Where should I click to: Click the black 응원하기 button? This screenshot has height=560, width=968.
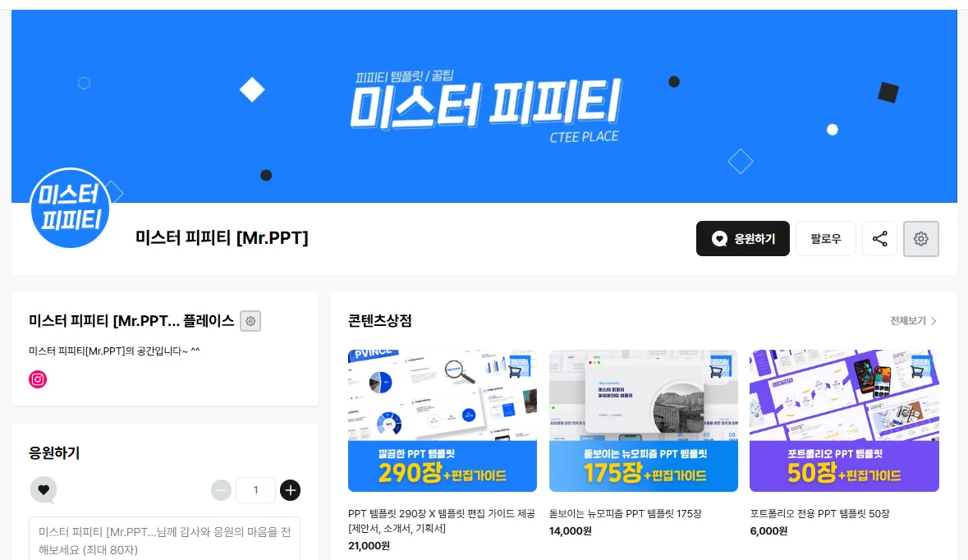743,238
